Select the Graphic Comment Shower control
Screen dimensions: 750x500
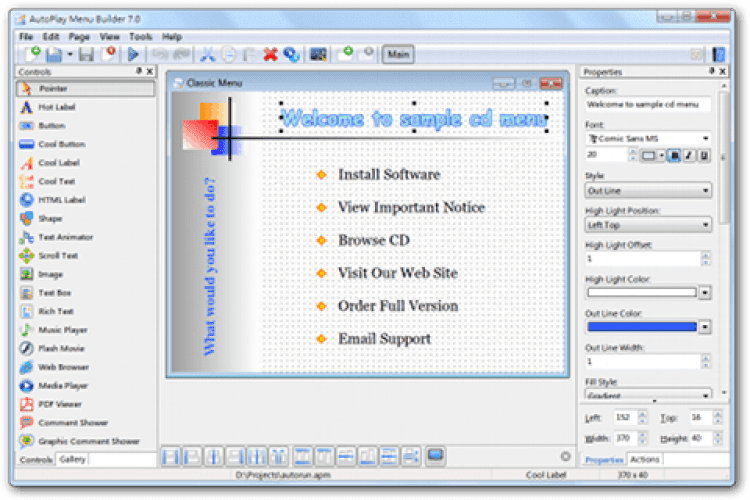[86, 441]
